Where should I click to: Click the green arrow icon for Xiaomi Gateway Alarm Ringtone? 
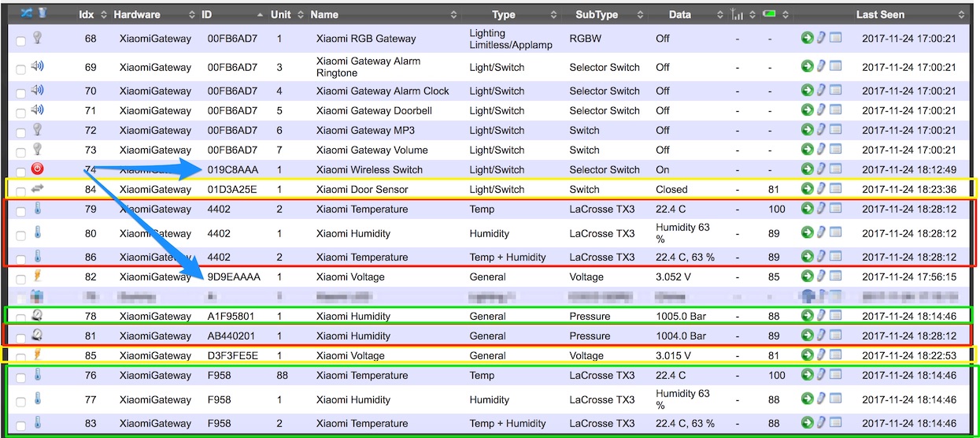click(807, 67)
